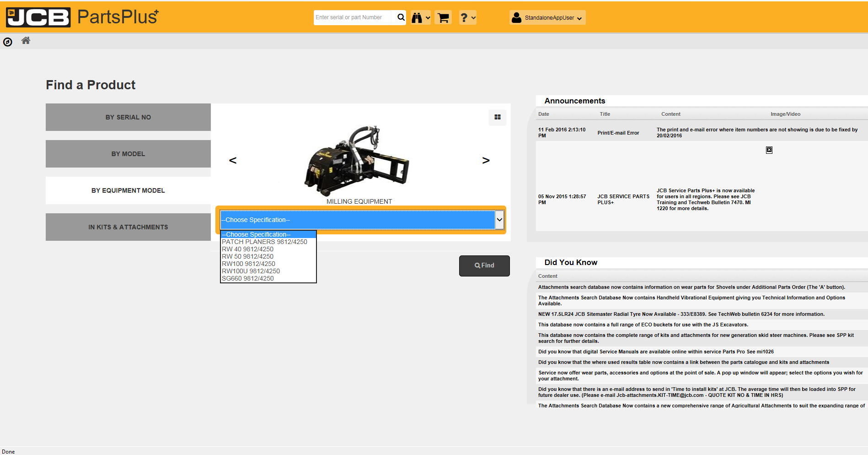Click the print and e-mail error announcement text
The image size is (868, 455).
click(757, 132)
